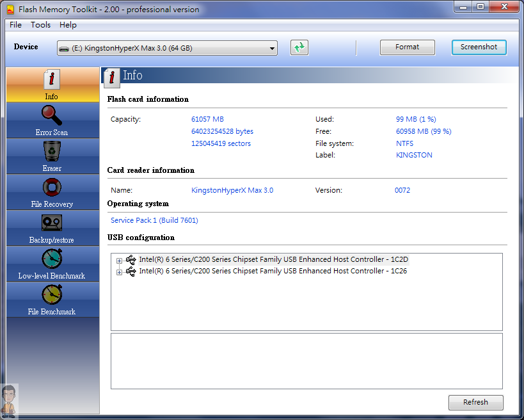The height and width of the screenshot is (420, 524).
Task: Click the NTFS file system value
Action: [405, 143]
